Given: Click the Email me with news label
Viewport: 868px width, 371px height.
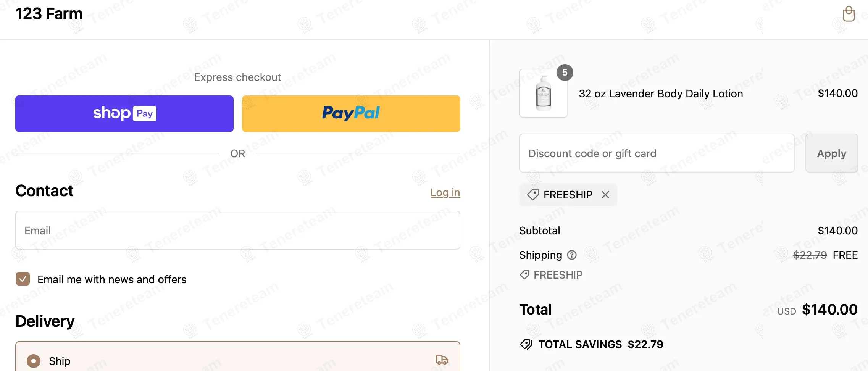Looking at the screenshot, I should pos(112,279).
